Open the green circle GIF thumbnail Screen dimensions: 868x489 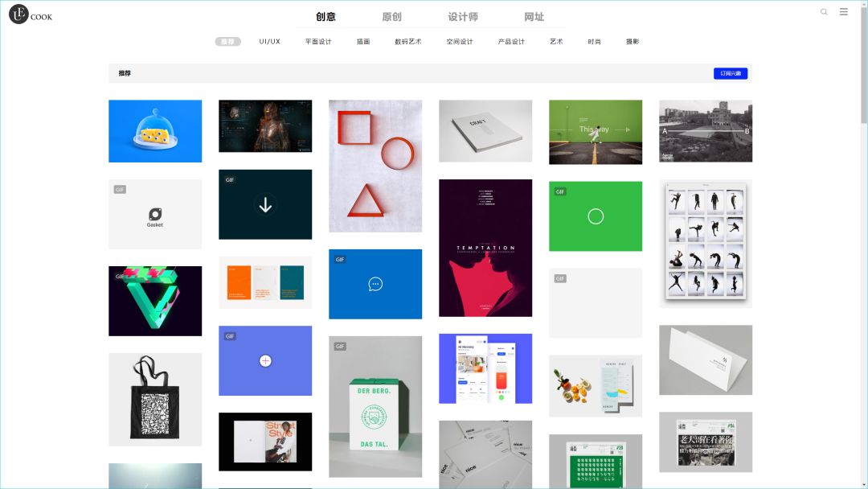tap(596, 216)
